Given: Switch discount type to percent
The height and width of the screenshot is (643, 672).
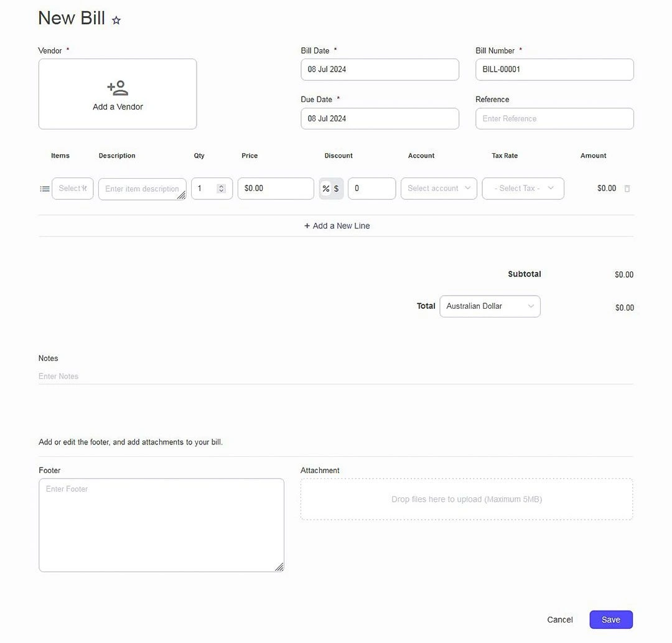Looking at the screenshot, I should (x=325, y=189).
